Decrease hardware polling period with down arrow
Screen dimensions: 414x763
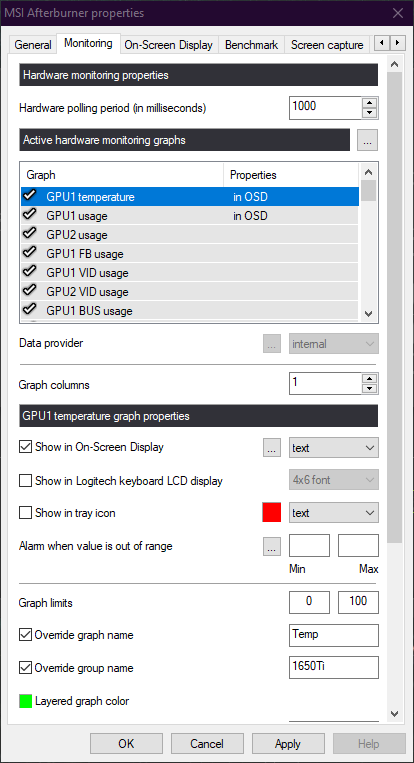(x=370, y=113)
